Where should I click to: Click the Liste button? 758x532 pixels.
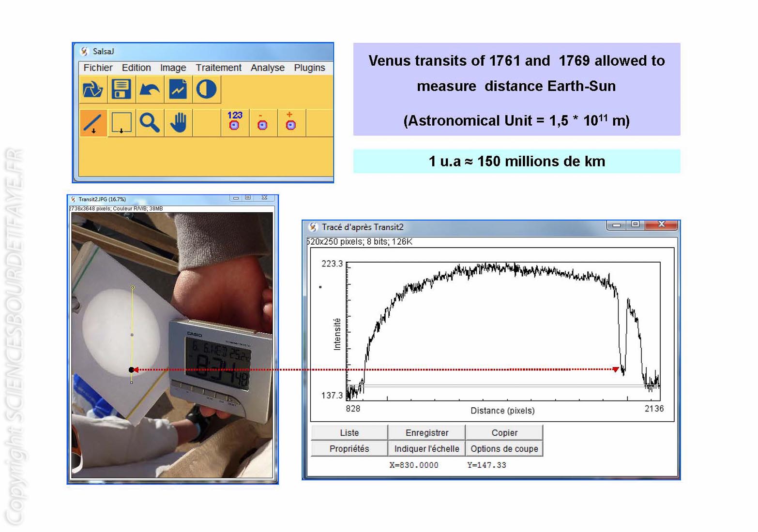pyautogui.click(x=349, y=433)
